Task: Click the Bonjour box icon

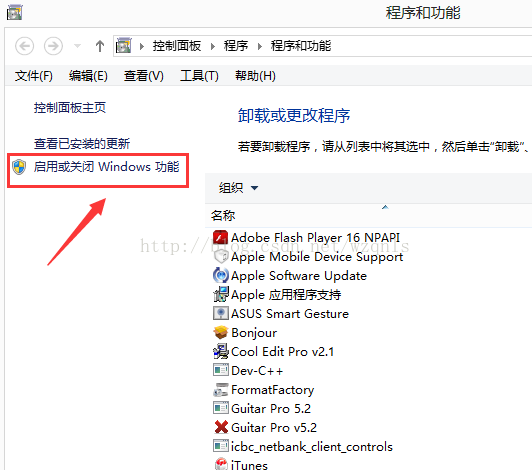Action: click(221, 332)
